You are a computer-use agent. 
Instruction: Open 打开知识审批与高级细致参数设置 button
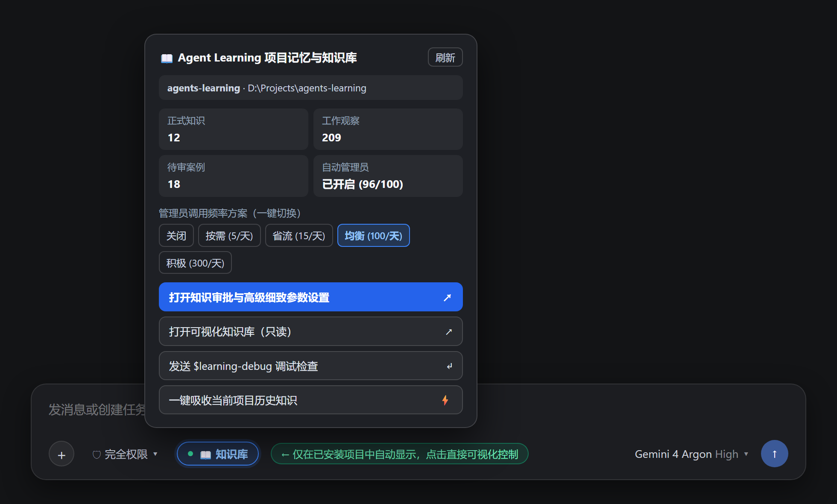[310, 297]
